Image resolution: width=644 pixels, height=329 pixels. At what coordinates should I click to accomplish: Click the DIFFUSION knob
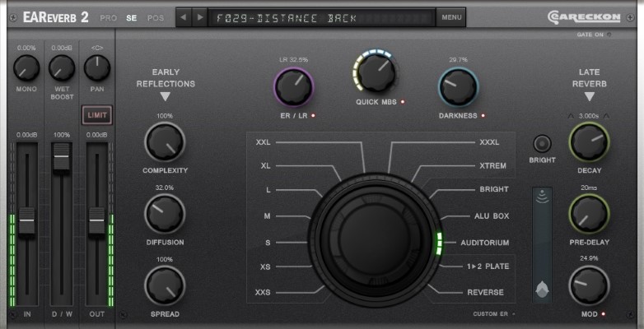(165, 214)
